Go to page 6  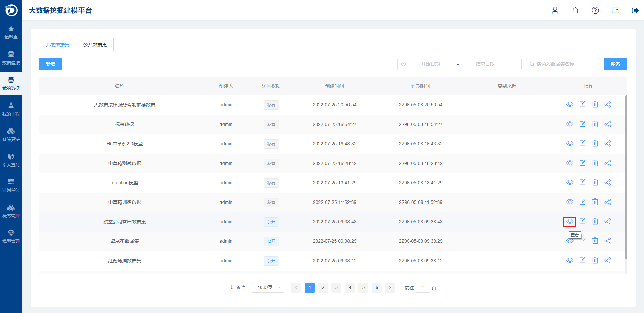click(x=377, y=288)
